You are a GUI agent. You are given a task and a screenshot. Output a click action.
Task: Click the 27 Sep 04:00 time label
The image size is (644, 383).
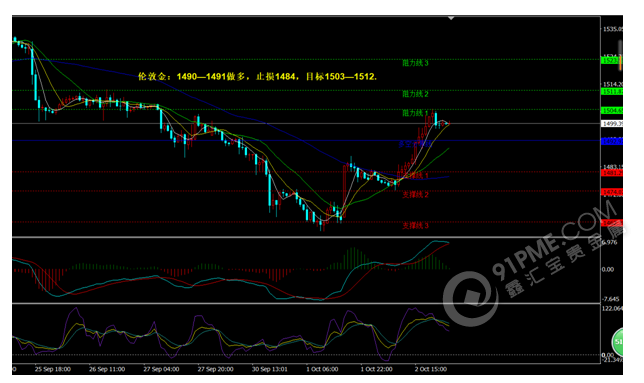161,369
